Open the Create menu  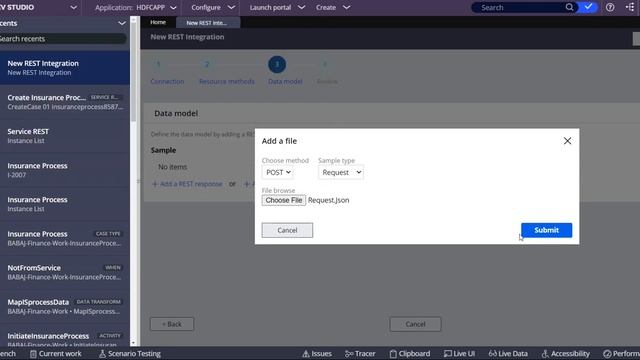click(333, 7)
